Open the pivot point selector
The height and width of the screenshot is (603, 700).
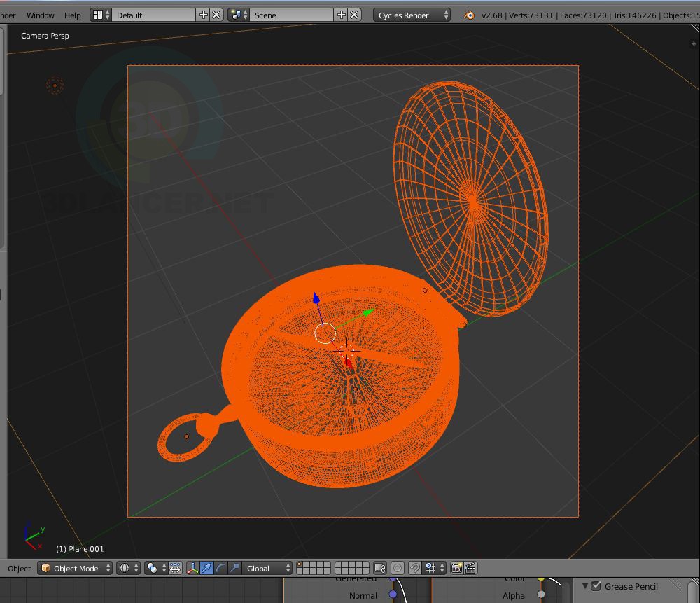click(156, 568)
